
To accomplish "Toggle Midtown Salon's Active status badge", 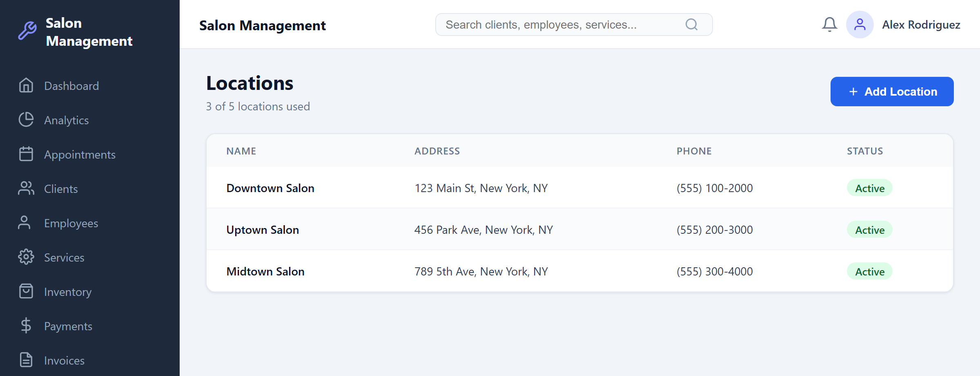I will 869,271.
